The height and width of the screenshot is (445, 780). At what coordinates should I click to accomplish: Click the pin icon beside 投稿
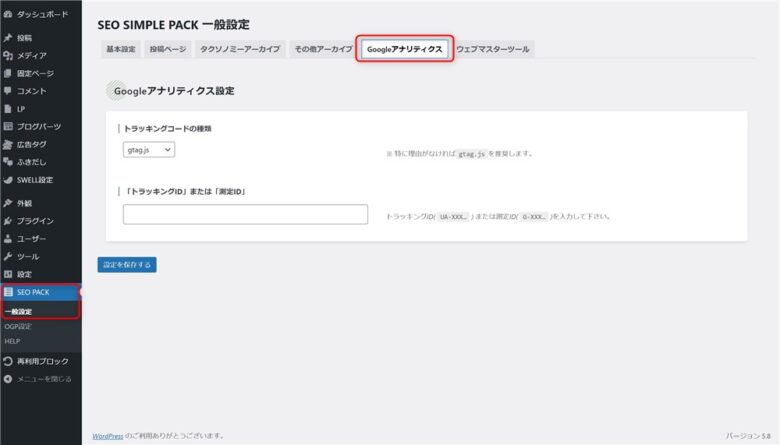(8, 38)
